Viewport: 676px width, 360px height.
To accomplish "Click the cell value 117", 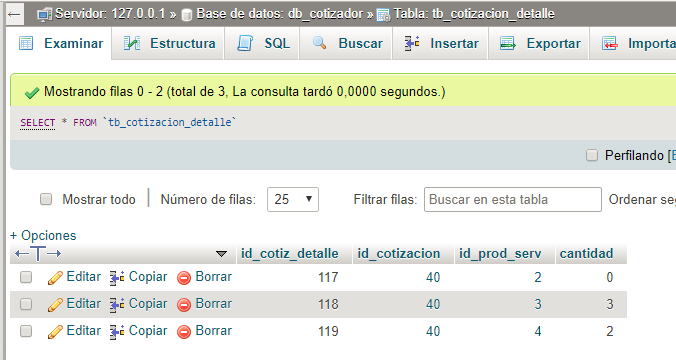I will click(328, 277).
